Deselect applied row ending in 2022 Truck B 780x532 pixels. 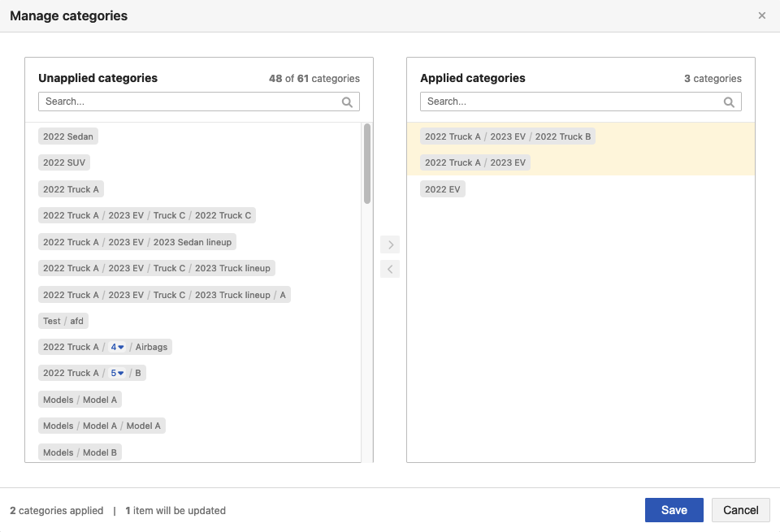(508, 136)
